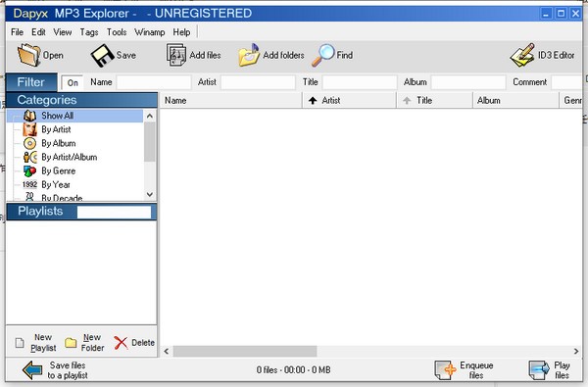Image resolution: width=588 pixels, height=387 pixels.
Task: Click the Enqueue files icon
Action: click(445, 370)
